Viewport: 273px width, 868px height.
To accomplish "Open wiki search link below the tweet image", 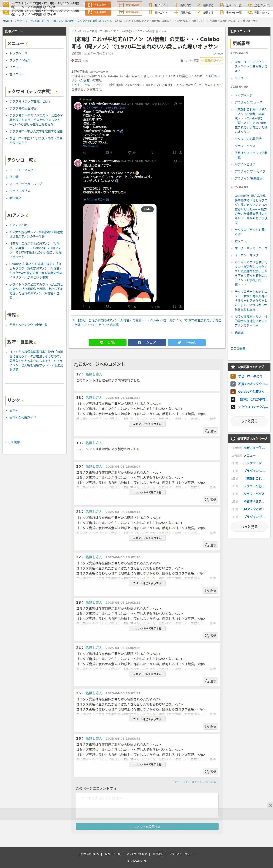I will click(146, 322).
